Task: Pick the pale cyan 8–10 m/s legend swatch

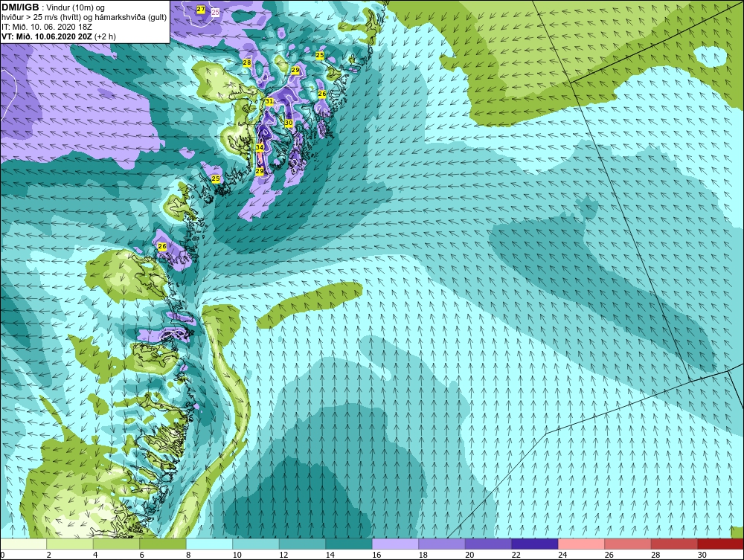Action: [209, 544]
